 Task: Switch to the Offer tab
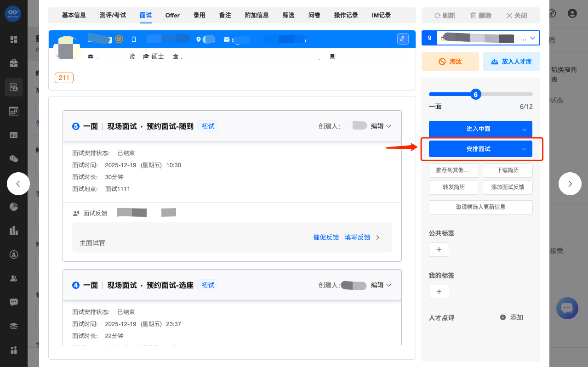coord(172,15)
